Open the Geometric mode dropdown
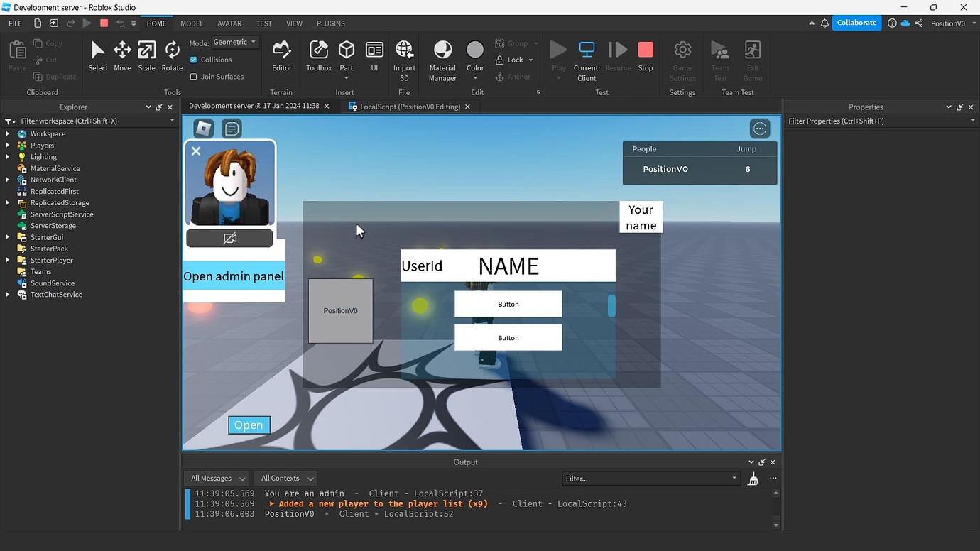The width and height of the screenshot is (980, 551). tap(234, 42)
